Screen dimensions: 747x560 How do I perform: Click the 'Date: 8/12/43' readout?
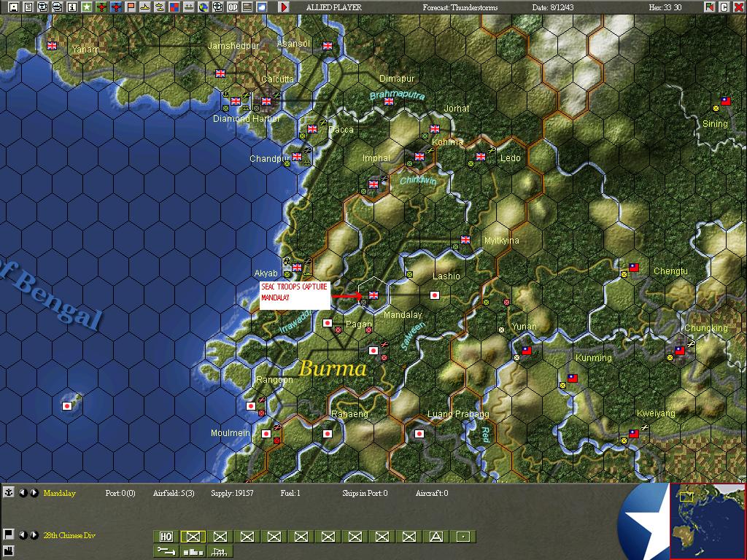tap(553, 7)
